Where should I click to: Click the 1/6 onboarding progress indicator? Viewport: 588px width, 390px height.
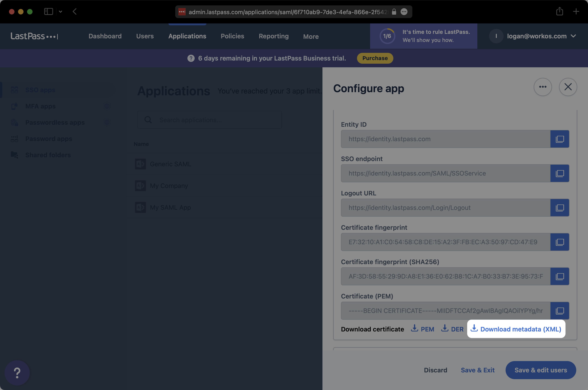click(387, 36)
